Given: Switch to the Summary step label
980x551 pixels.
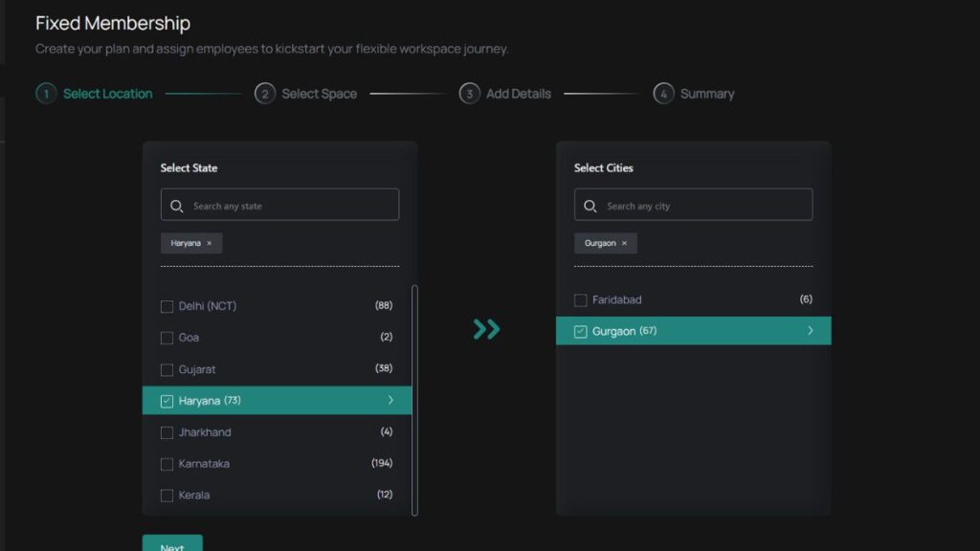Looking at the screenshot, I should [x=707, y=94].
